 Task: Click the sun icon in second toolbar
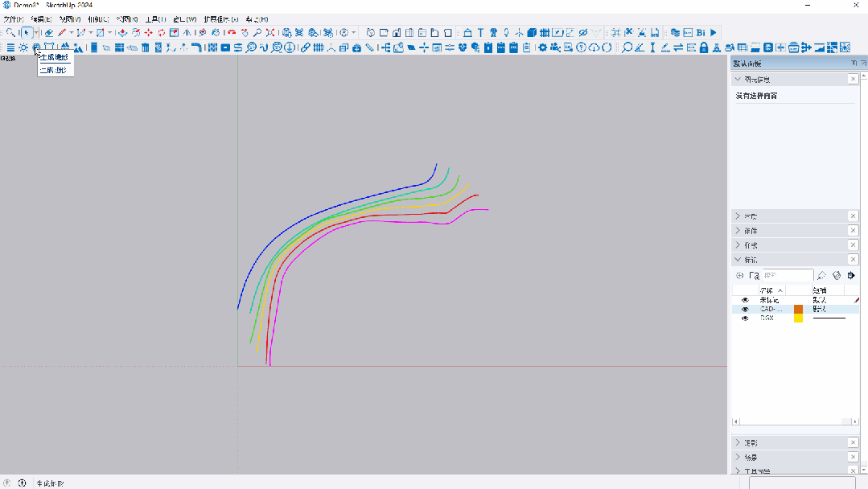coord(23,47)
